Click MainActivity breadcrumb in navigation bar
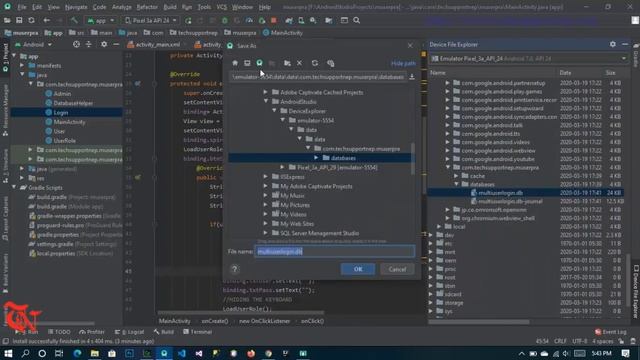This screenshot has width=640, height=360. [283, 33]
